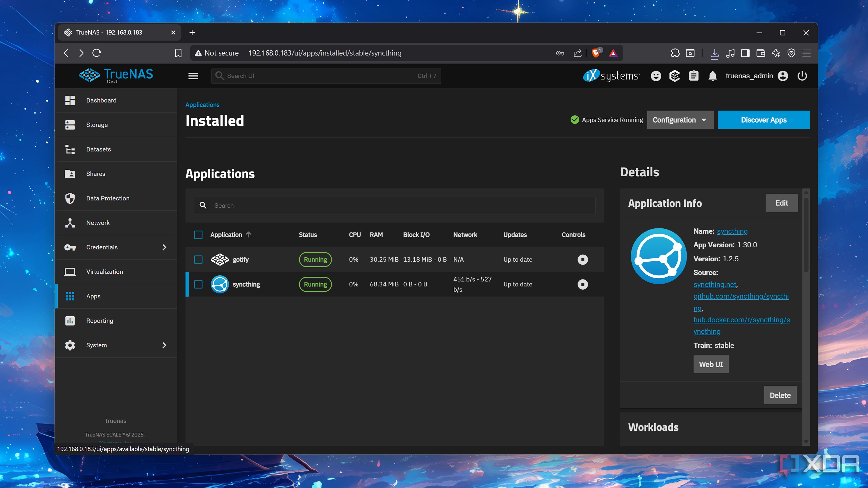Toggle the select-all applications checkbox
The height and width of the screenshot is (488, 868).
tap(198, 235)
